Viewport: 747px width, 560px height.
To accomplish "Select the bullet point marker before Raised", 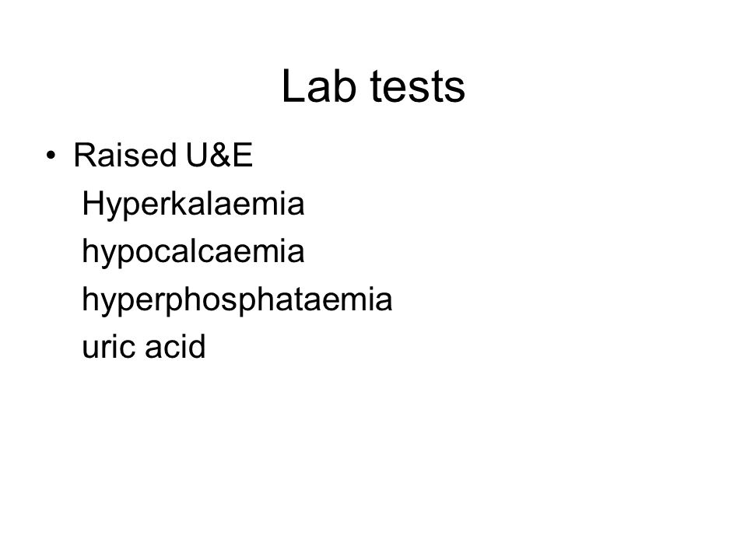I will click(x=51, y=156).
